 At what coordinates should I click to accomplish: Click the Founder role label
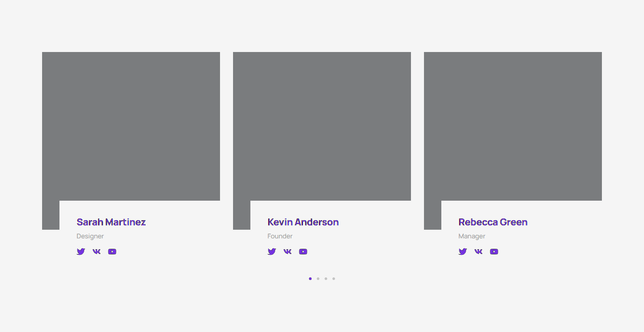tap(280, 236)
